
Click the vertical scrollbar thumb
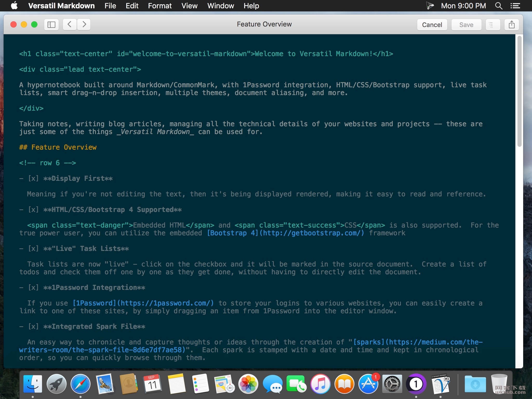[x=519, y=91]
